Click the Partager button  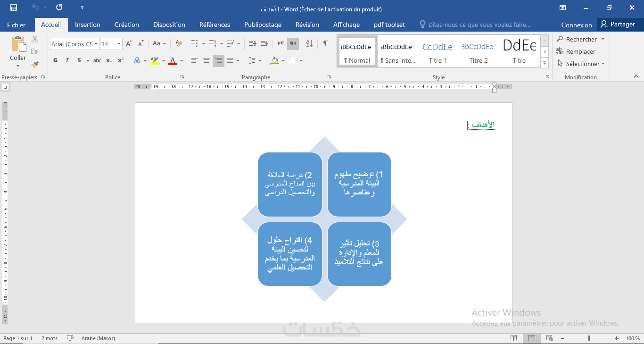point(618,25)
